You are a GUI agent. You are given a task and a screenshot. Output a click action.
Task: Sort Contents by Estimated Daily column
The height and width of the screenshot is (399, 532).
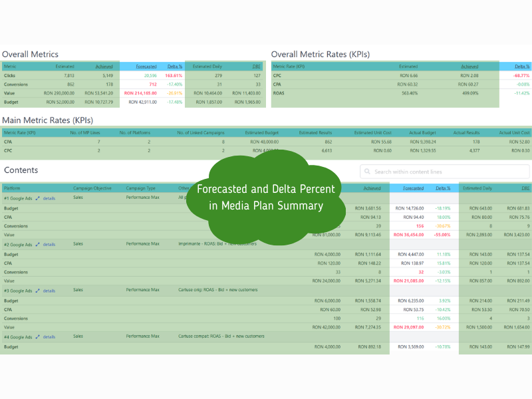pyautogui.click(x=477, y=188)
